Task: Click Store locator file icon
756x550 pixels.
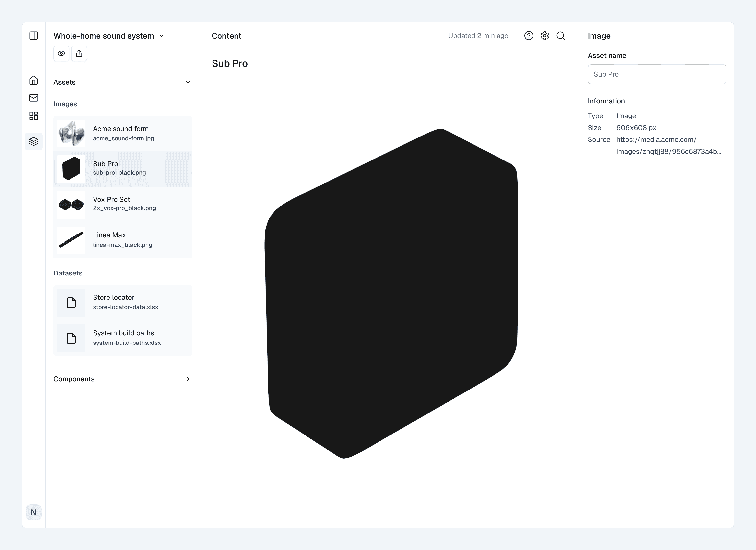Action: pyautogui.click(x=71, y=302)
